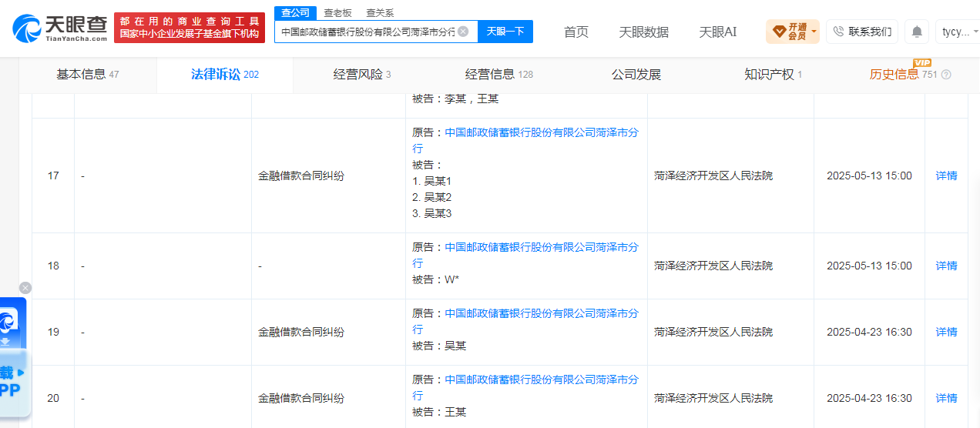
Task: Click court name in row 20
Action: click(x=713, y=398)
